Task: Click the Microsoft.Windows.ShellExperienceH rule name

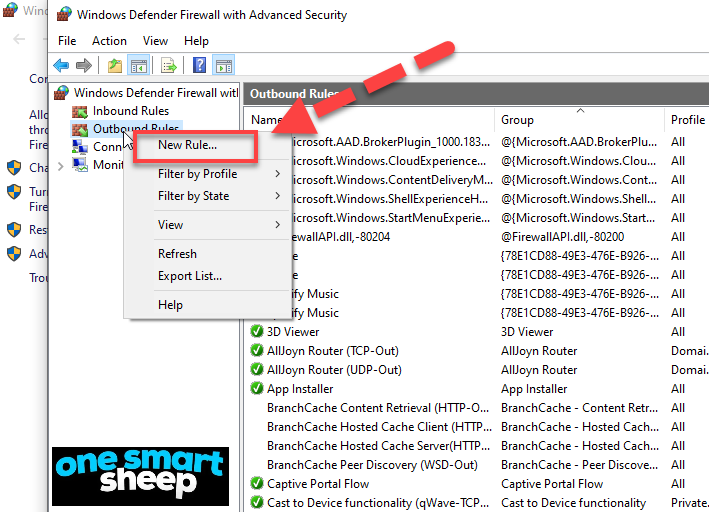Action: pyautogui.click(x=390, y=199)
